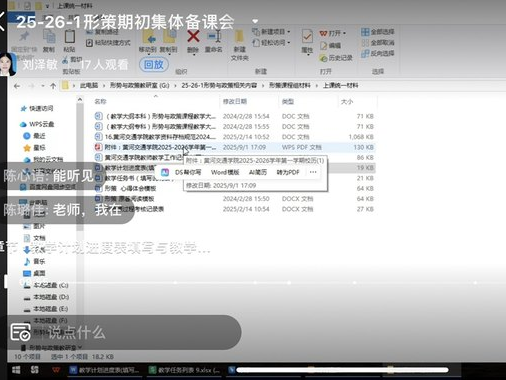
Task: Click the 快速访问 star icon in sidebar
Action: tap(23, 109)
